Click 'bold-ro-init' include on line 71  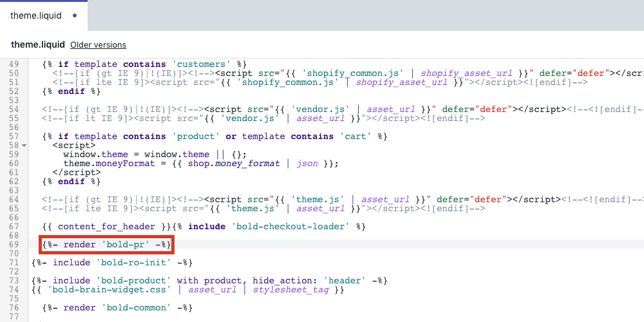click(x=111, y=263)
